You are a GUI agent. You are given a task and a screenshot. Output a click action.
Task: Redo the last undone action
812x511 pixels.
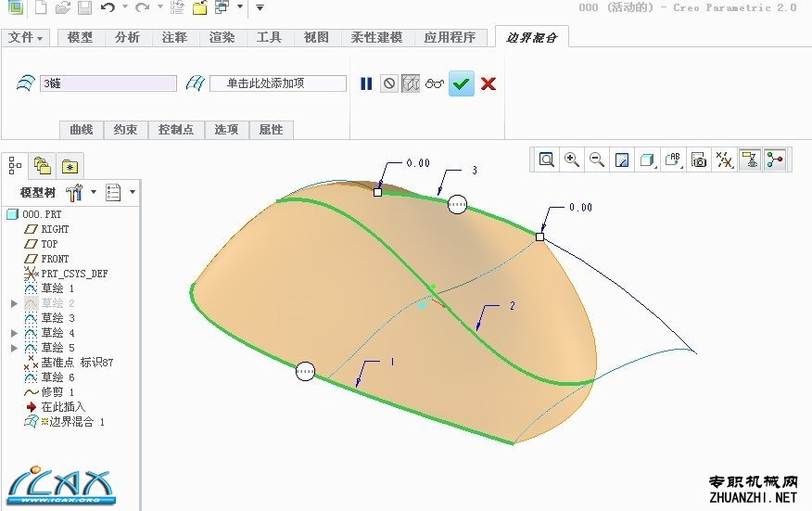[142, 7]
